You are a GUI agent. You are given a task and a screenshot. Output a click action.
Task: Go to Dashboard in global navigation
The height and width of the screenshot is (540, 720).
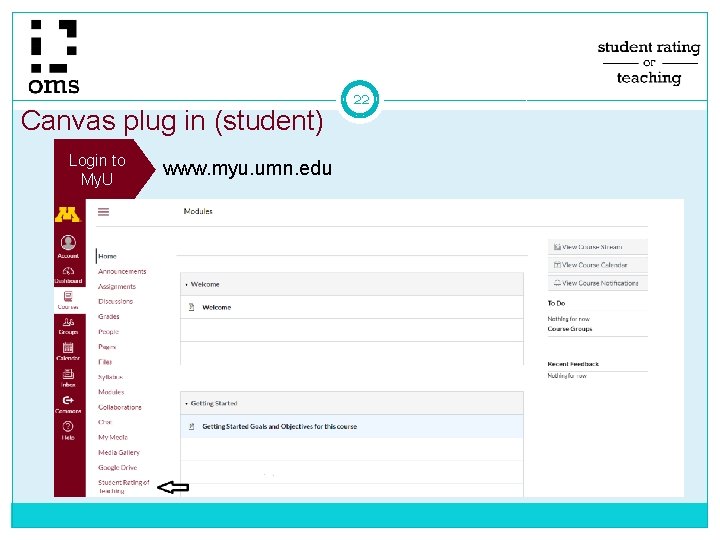(68, 275)
